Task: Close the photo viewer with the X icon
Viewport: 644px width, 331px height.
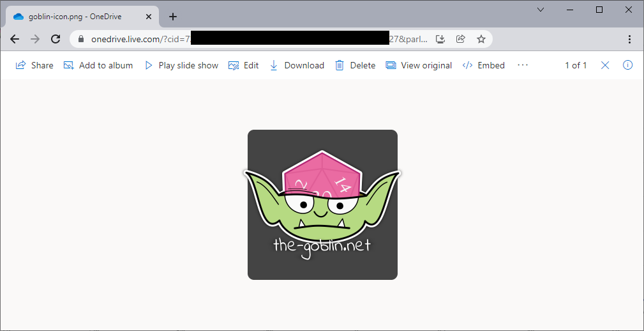Action: [x=604, y=65]
